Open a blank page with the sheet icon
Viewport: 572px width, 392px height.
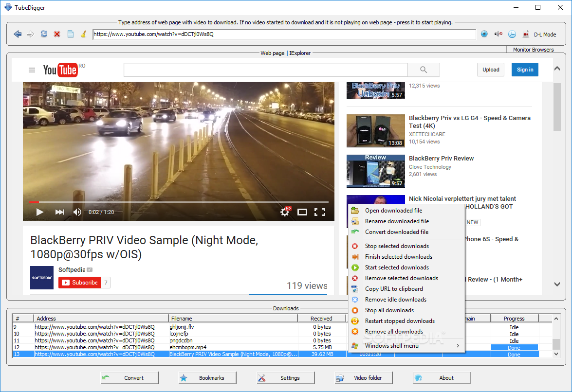click(x=71, y=34)
